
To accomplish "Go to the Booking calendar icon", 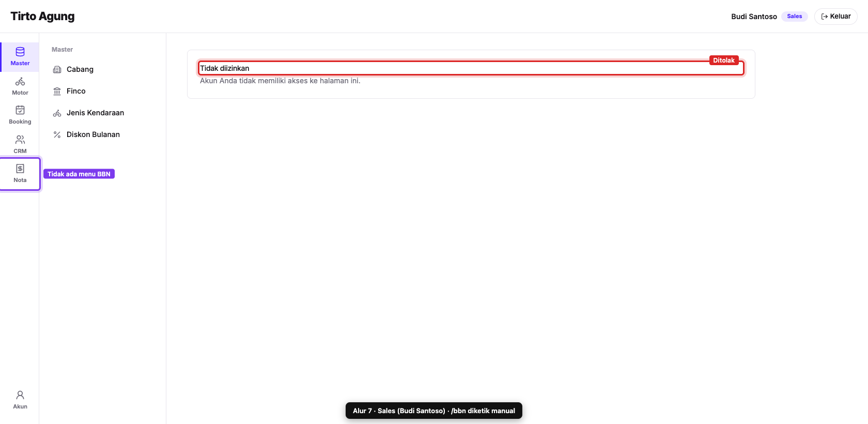I will point(20,110).
